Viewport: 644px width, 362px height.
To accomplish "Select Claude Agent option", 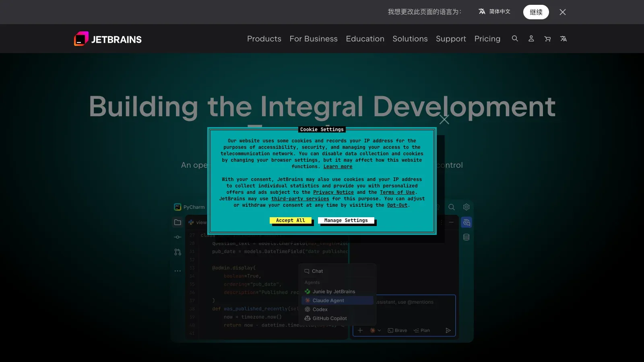I will click(338, 300).
